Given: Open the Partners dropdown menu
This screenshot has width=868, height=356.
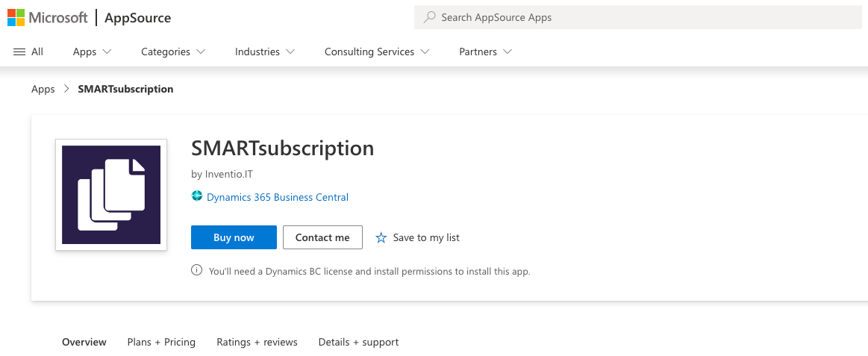Looking at the screenshot, I should tap(485, 51).
